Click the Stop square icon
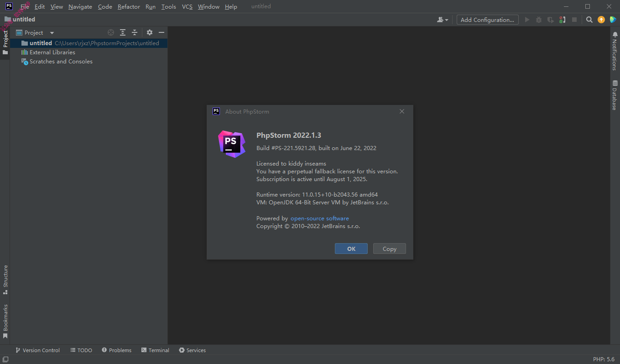Screen dimensions: 620x364 [x=574, y=20]
